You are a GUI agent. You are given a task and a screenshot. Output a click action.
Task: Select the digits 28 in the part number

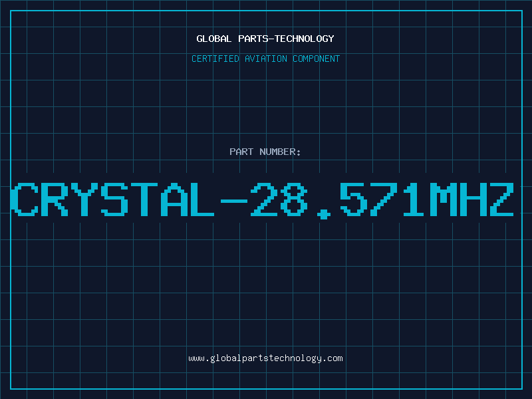point(279,199)
